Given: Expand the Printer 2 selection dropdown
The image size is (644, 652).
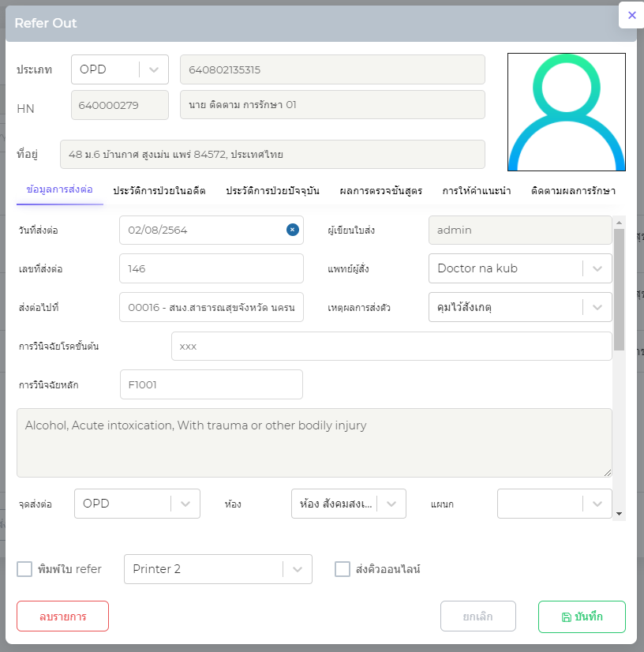Looking at the screenshot, I should click(x=297, y=569).
